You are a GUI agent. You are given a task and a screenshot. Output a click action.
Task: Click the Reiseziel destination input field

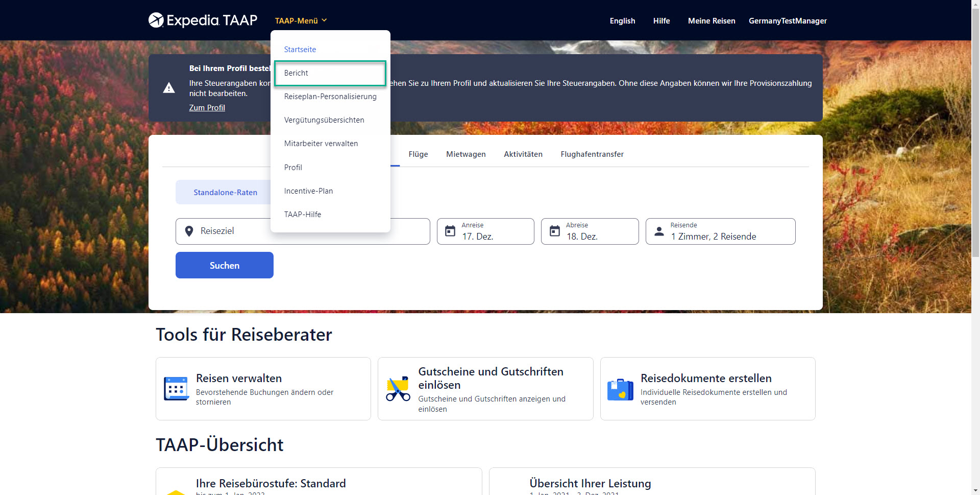(x=303, y=231)
